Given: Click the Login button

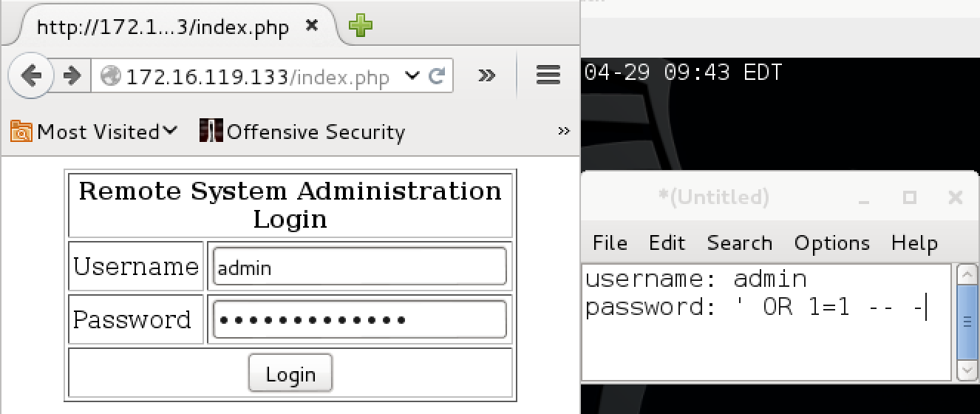Looking at the screenshot, I should [290, 374].
